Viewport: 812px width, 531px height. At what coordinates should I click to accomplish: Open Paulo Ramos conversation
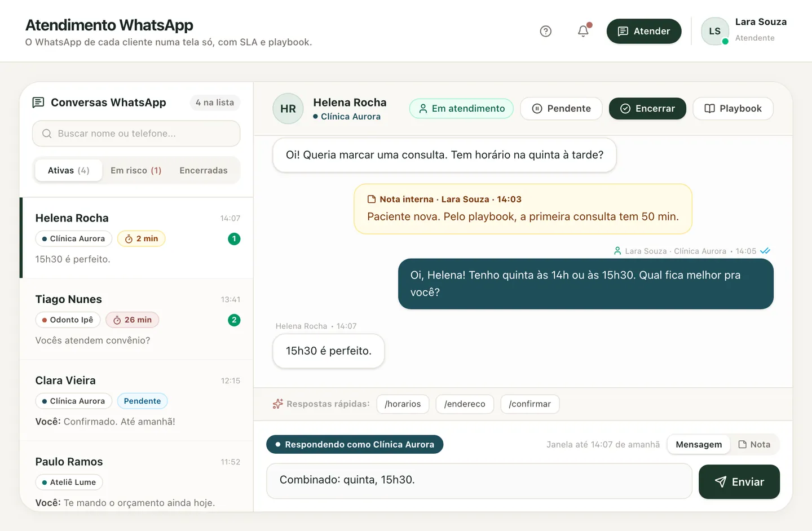point(136,477)
